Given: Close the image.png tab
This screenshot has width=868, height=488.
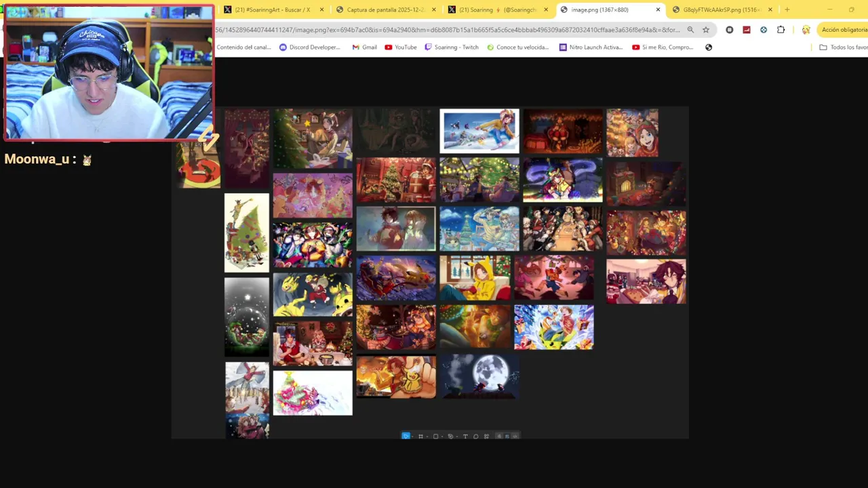Looking at the screenshot, I should pyautogui.click(x=658, y=9).
